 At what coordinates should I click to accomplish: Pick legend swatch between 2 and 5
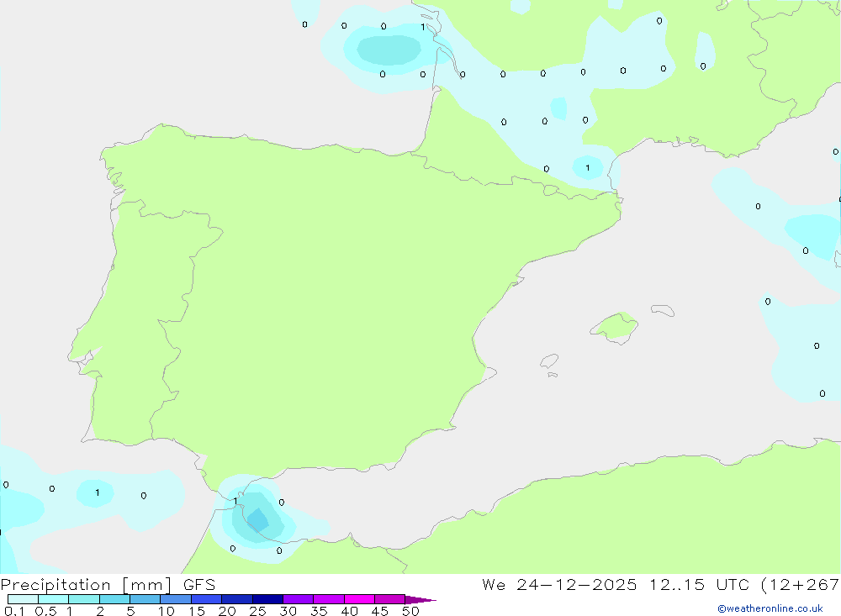click(x=114, y=599)
